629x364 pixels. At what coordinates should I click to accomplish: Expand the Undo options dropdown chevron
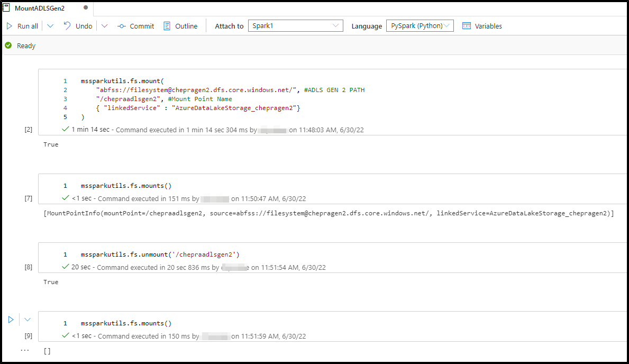pyautogui.click(x=104, y=26)
